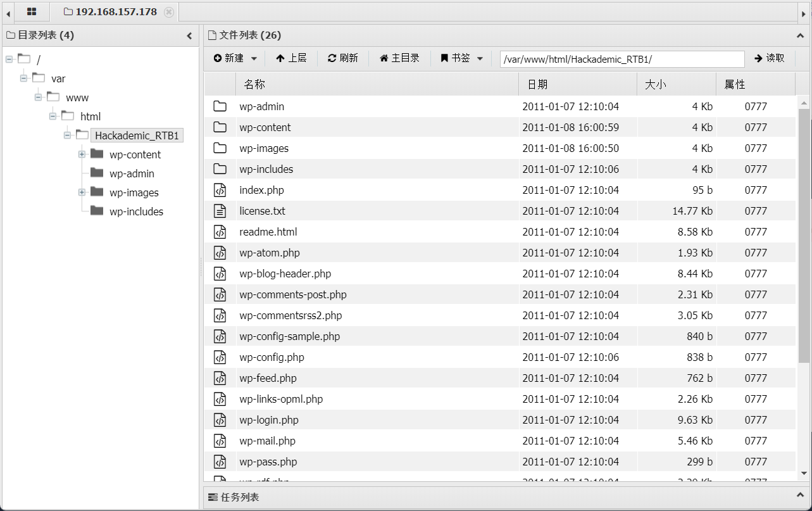Click the folder icon in the 文件列表 panel header

211,35
